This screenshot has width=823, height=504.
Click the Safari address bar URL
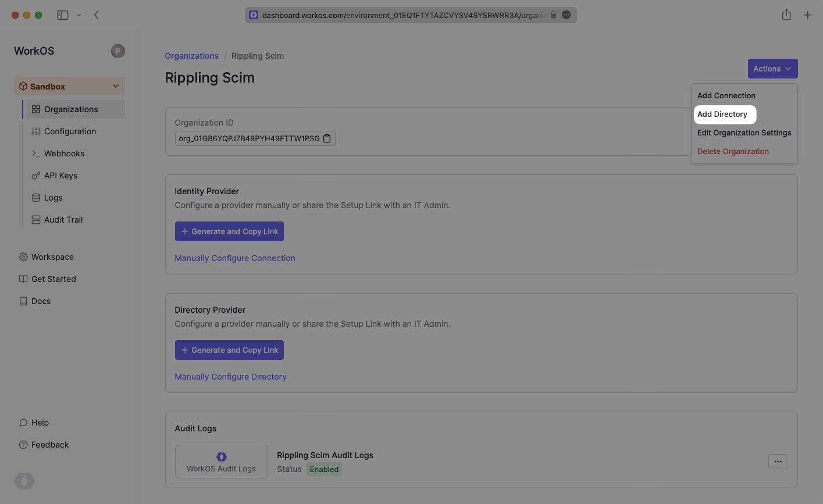(x=402, y=15)
